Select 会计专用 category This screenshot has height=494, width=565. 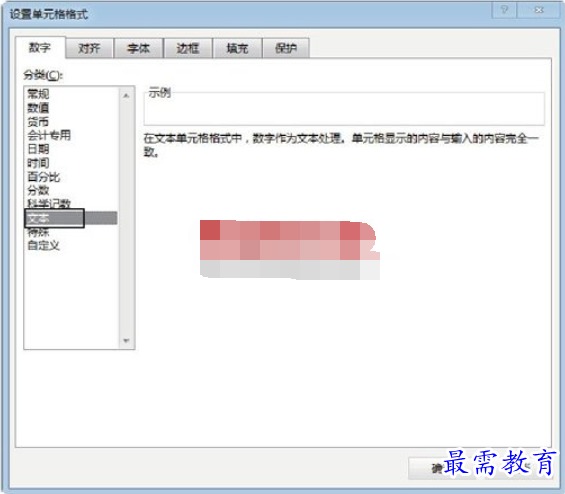(49, 135)
